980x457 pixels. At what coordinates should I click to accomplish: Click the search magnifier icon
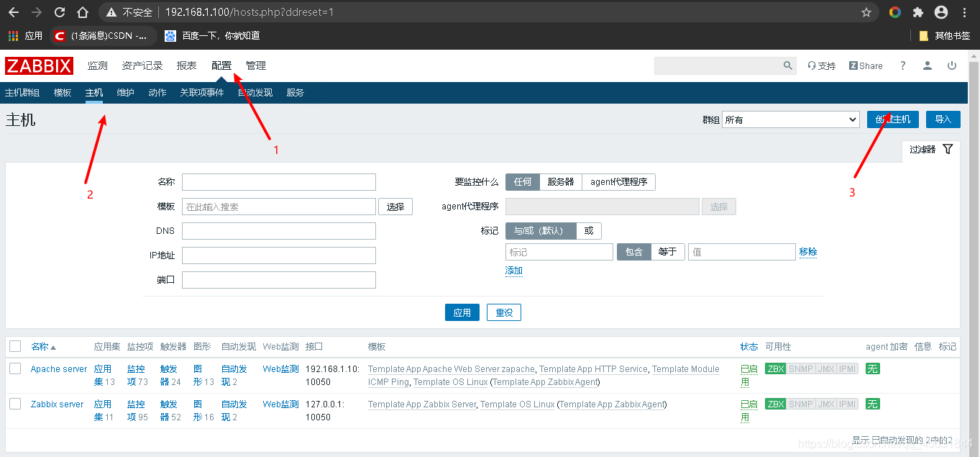pos(788,65)
